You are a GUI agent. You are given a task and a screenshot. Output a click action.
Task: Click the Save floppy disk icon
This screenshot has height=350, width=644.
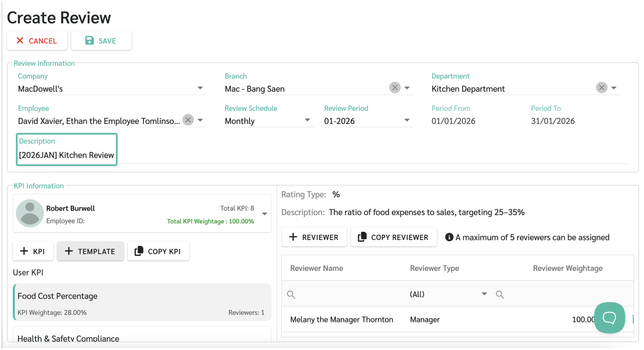(89, 40)
